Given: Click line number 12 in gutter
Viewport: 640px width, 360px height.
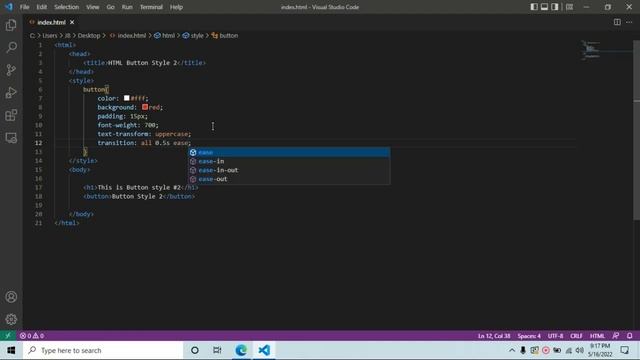Looking at the screenshot, I should click(x=38, y=143).
